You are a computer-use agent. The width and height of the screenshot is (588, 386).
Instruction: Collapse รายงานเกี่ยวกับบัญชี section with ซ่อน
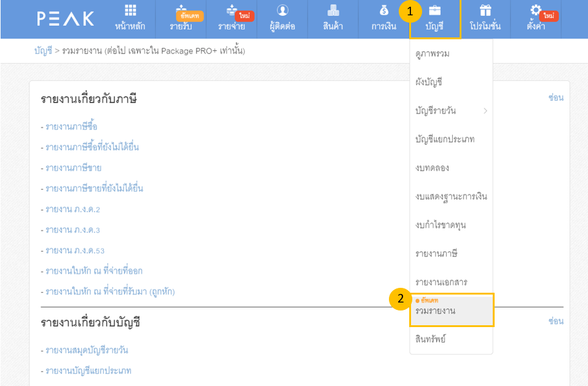pyautogui.click(x=555, y=321)
